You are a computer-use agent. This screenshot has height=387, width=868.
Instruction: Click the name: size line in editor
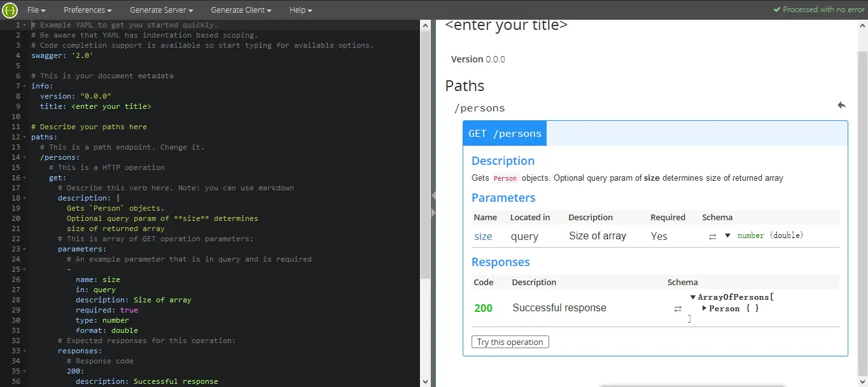coord(98,279)
